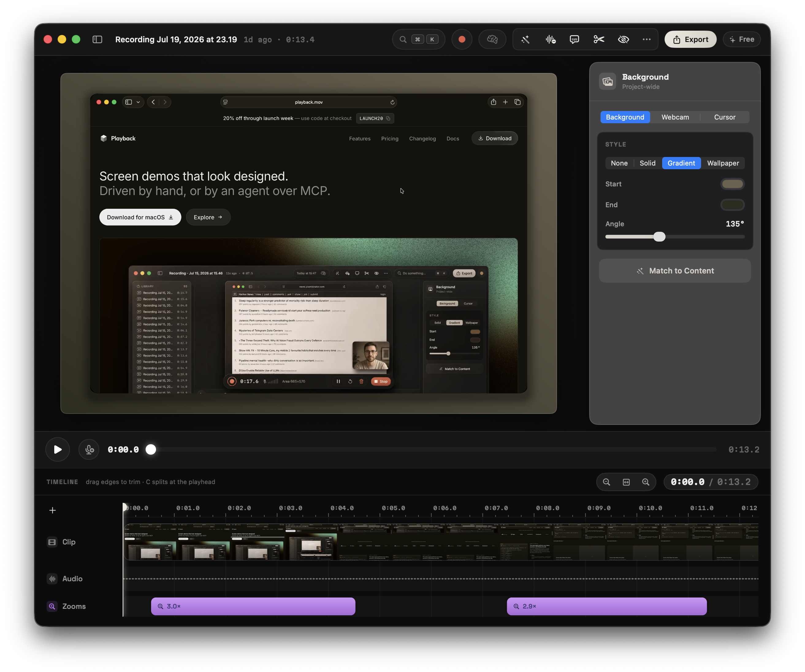
Task: Click the timeline timecode 0:00.0 / 0:13.2 readout
Action: (x=711, y=482)
